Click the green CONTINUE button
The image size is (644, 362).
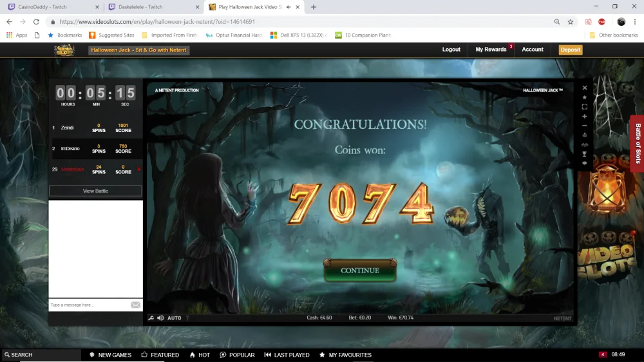coord(360,270)
